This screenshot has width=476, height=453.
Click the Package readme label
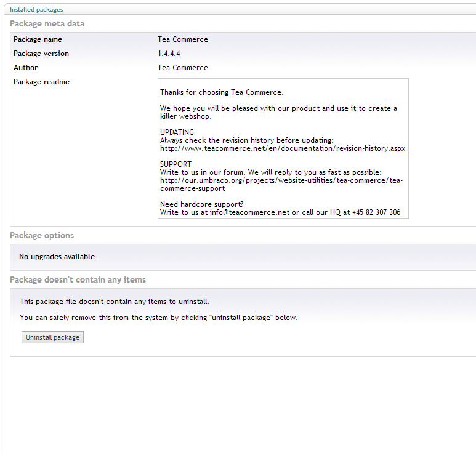[x=41, y=82]
